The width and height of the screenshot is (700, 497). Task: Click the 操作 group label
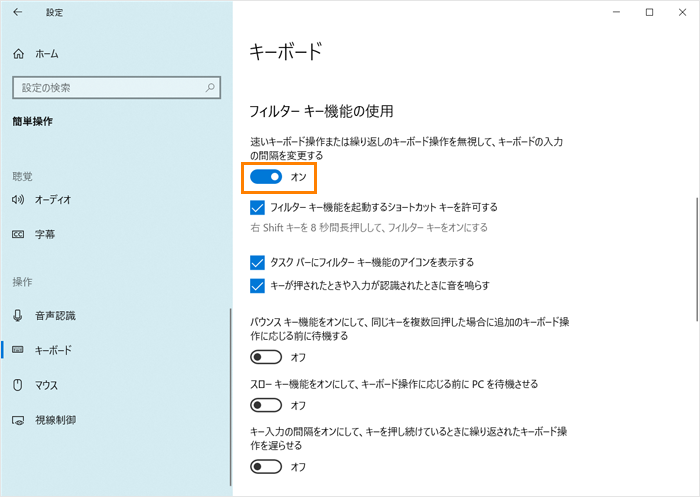(x=22, y=282)
